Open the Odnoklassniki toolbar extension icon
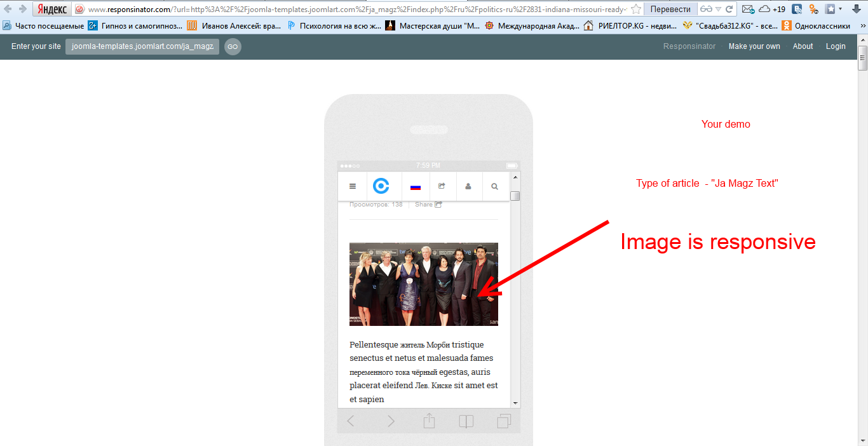The width and height of the screenshot is (868, 446). [813, 10]
